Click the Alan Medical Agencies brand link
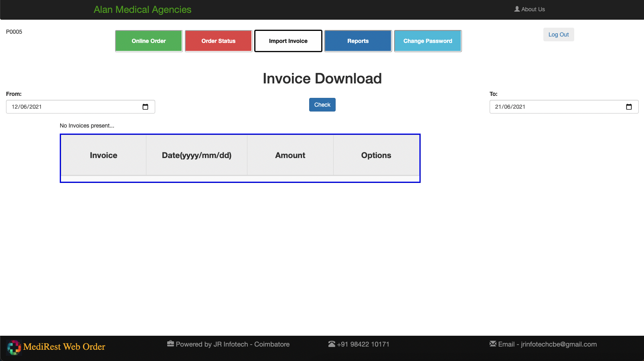 [x=142, y=10]
